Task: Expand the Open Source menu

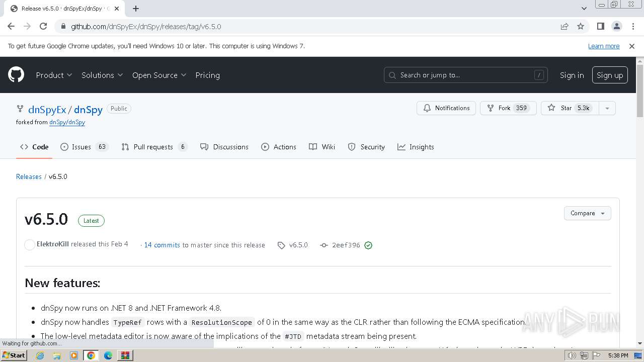Action: [159, 75]
